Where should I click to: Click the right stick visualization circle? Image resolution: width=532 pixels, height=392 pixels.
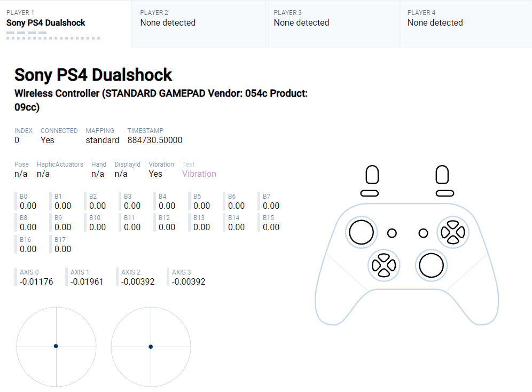click(x=151, y=347)
